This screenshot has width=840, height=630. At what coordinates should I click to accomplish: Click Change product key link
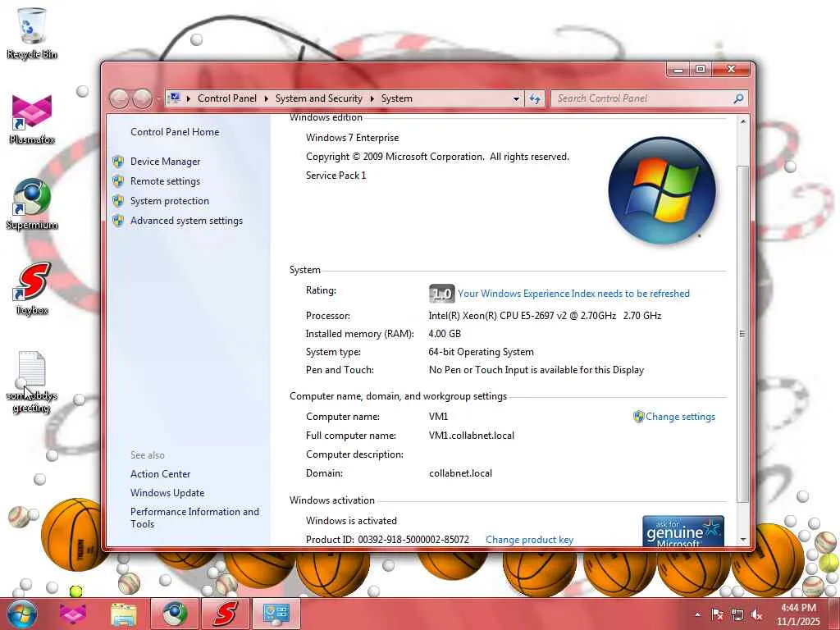point(529,540)
